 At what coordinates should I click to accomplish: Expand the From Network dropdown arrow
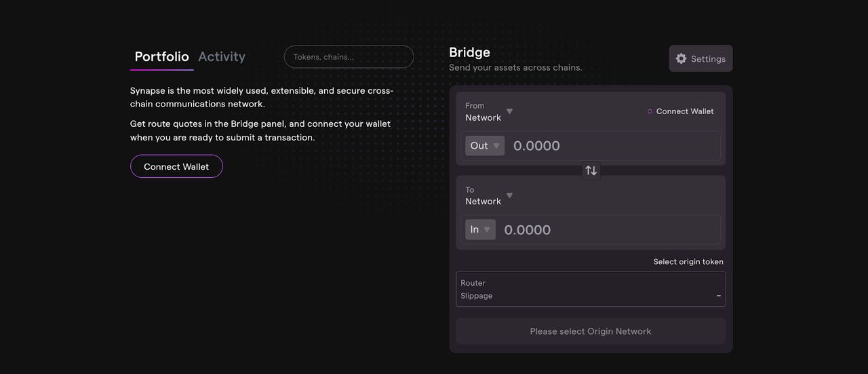pyautogui.click(x=510, y=111)
